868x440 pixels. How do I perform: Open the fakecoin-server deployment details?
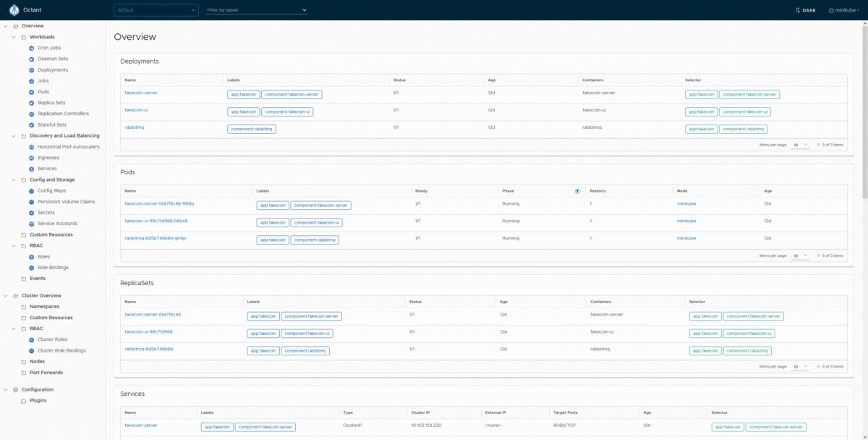140,94
